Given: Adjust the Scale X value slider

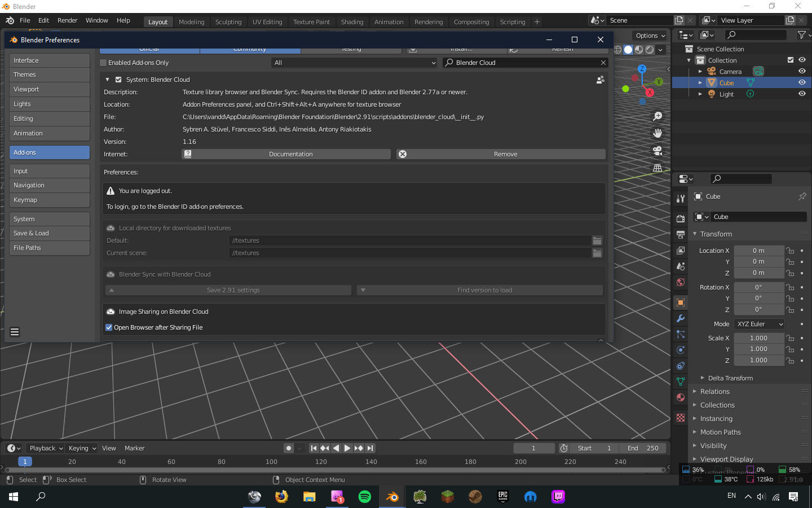Looking at the screenshot, I should coord(759,338).
